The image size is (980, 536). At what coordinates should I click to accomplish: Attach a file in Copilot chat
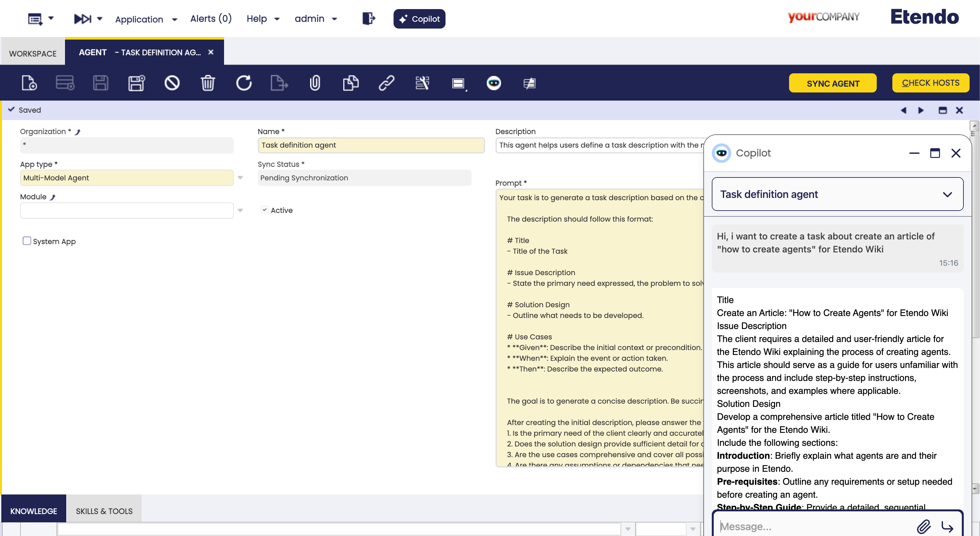[923, 526]
